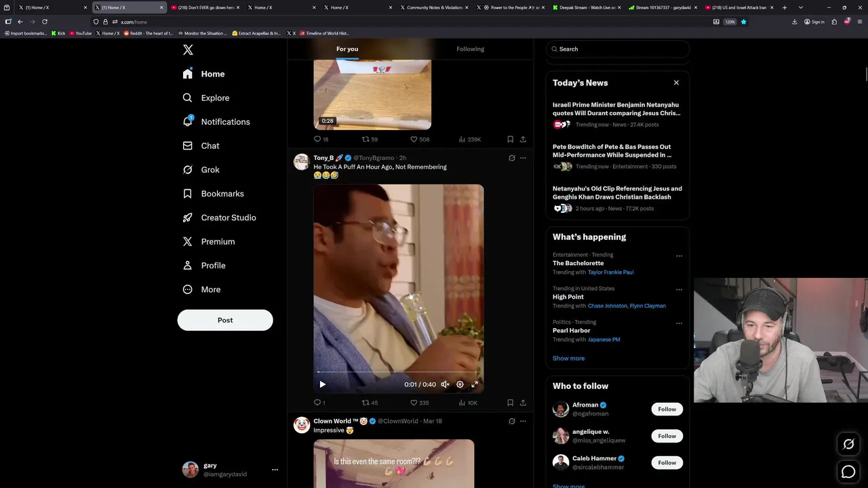Close the Today's News panel
This screenshot has width=868, height=488.
(676, 83)
